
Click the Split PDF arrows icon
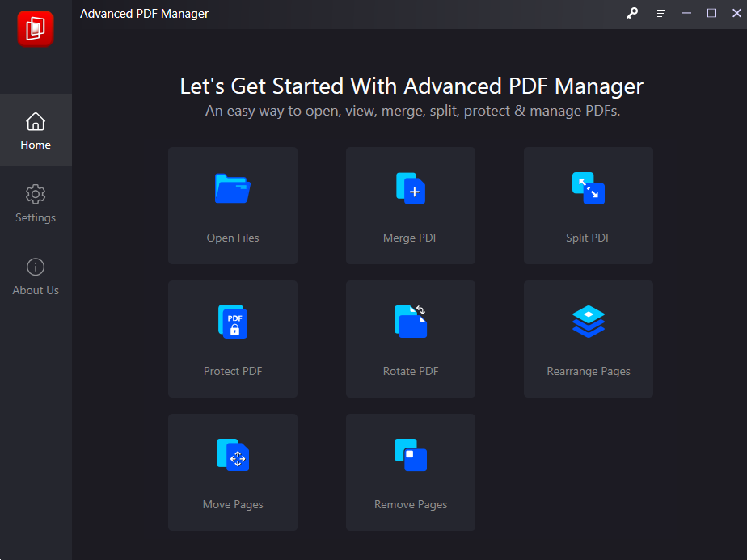point(589,188)
